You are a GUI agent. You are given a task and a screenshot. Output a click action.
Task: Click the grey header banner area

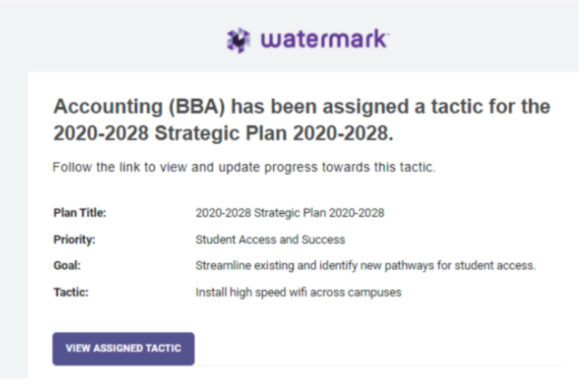292,36
